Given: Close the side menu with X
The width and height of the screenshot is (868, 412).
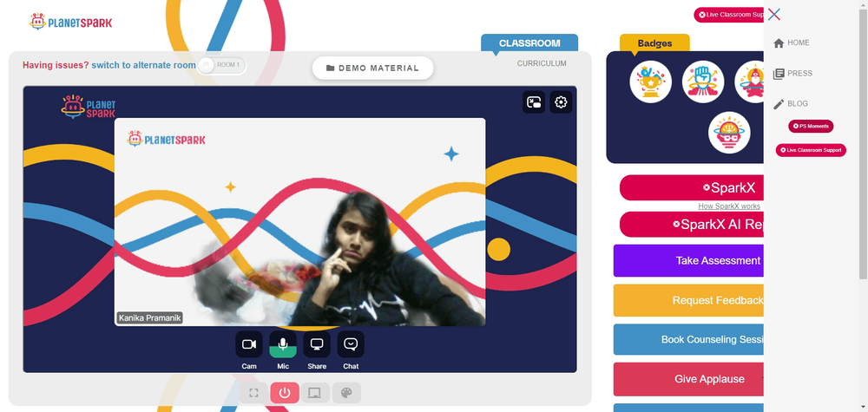Looking at the screenshot, I should point(774,15).
